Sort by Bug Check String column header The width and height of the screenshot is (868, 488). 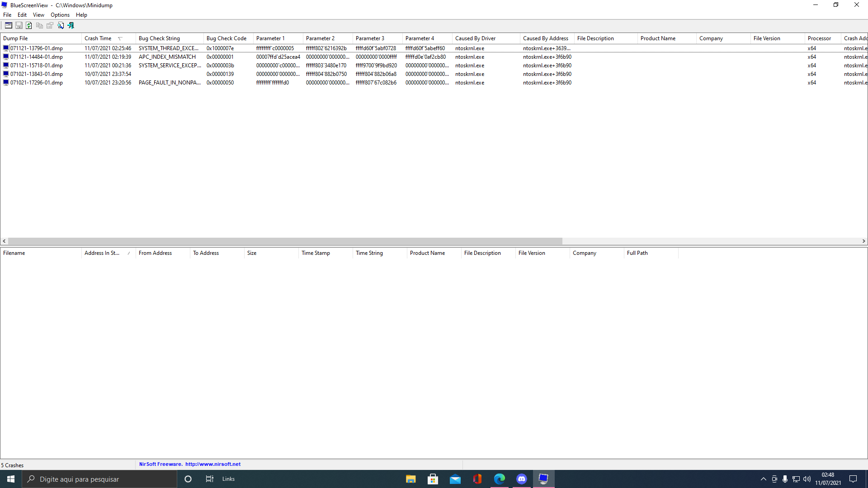click(170, 38)
